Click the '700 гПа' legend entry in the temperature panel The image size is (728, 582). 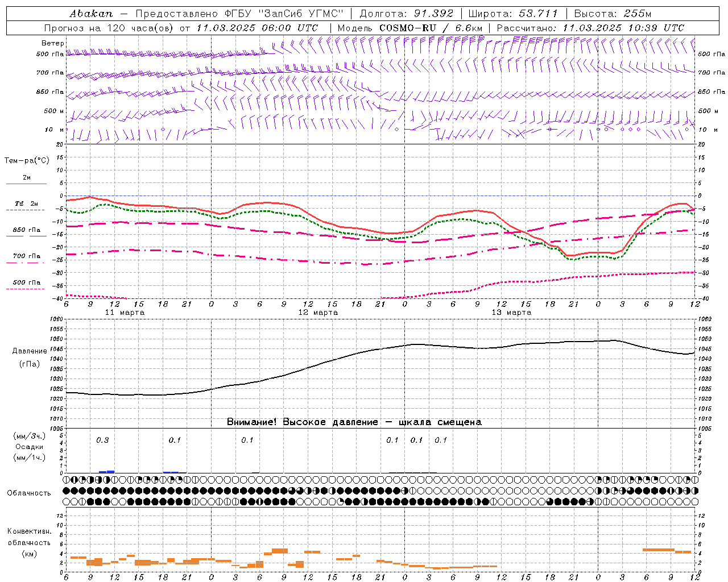(x=27, y=256)
